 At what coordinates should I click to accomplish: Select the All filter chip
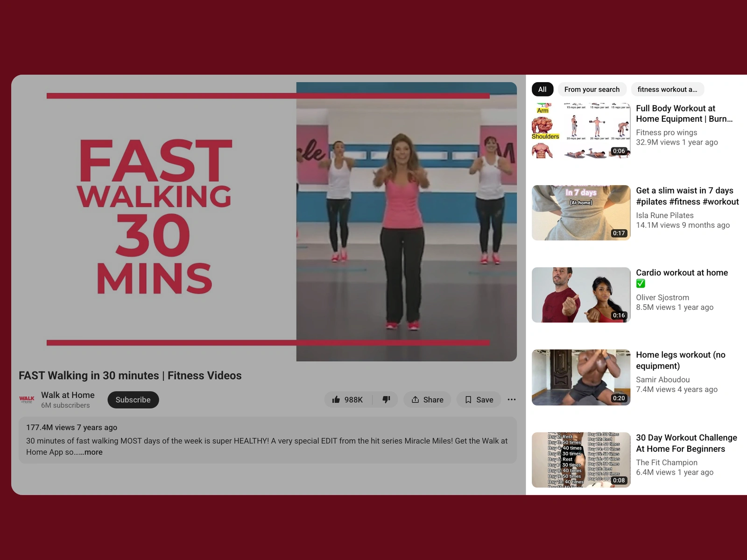[543, 89]
